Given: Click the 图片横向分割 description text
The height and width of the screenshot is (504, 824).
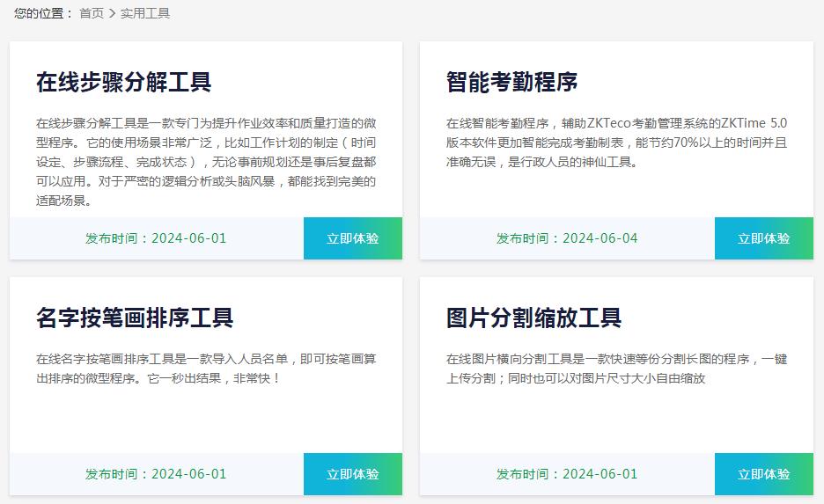Looking at the screenshot, I should (616, 369).
